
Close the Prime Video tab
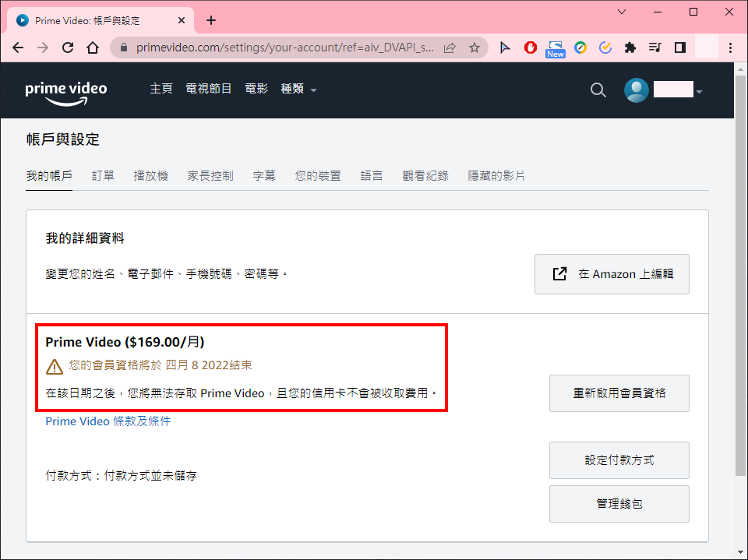(x=182, y=20)
